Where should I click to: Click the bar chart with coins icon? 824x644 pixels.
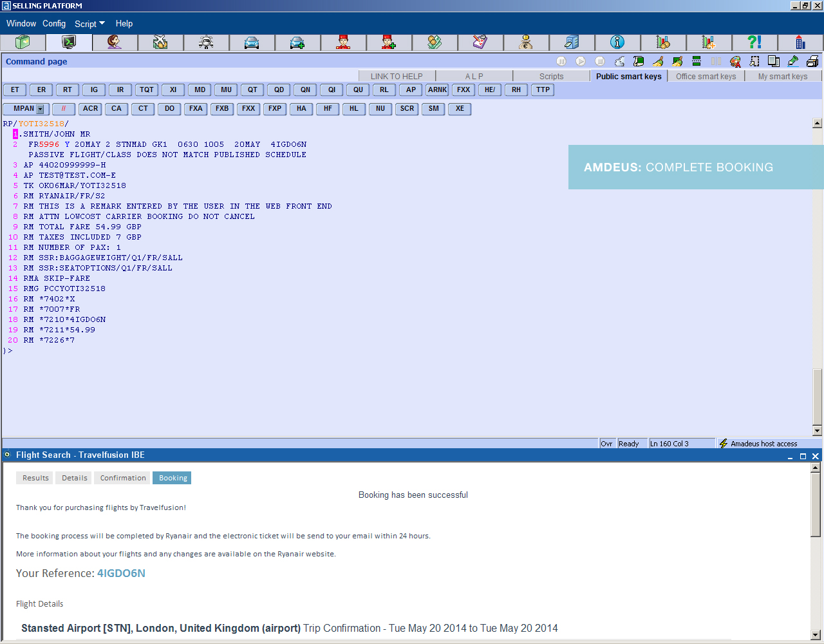click(663, 43)
